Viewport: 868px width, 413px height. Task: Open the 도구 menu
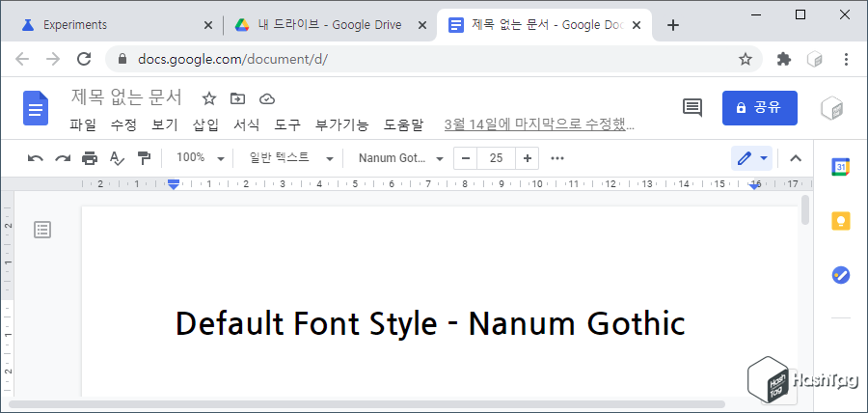tap(287, 125)
